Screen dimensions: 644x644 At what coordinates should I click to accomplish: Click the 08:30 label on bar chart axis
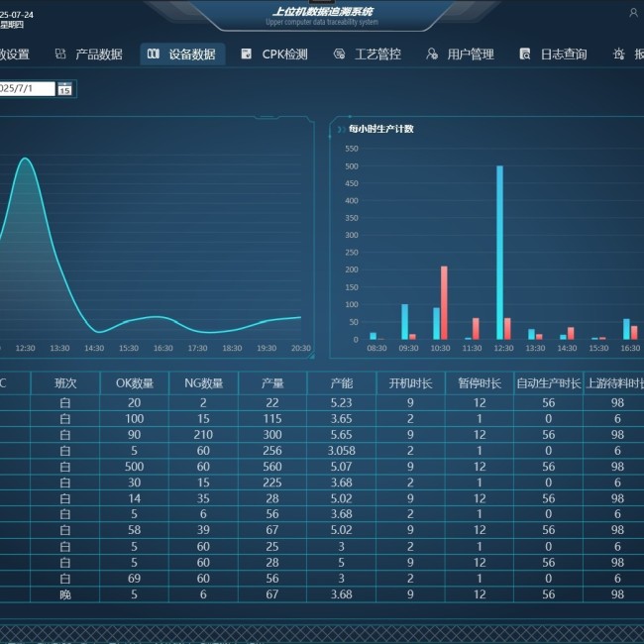click(376, 348)
